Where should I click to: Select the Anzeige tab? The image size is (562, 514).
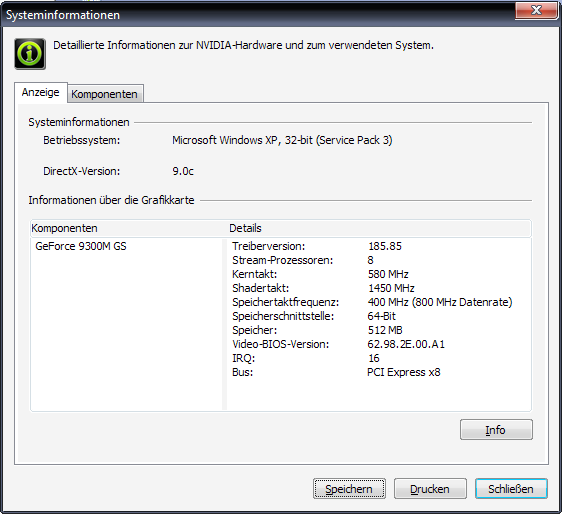tap(41, 92)
